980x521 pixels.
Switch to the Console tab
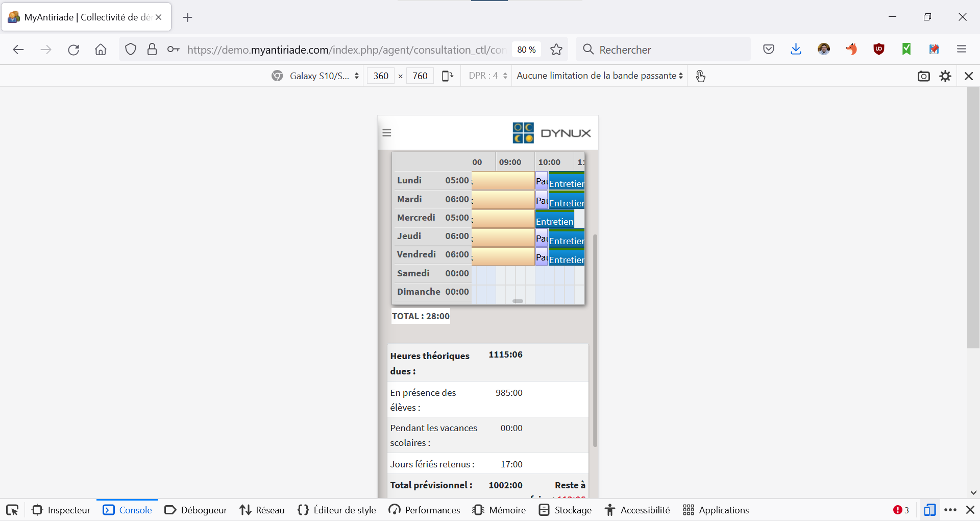click(128, 510)
